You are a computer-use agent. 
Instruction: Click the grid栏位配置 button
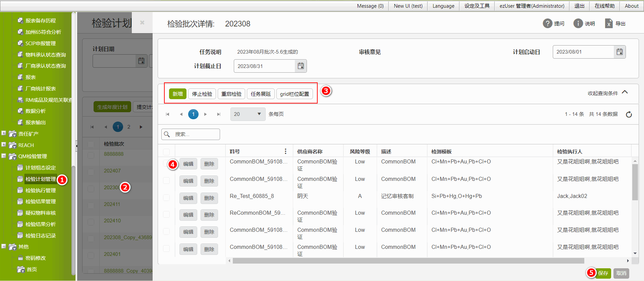[294, 94]
